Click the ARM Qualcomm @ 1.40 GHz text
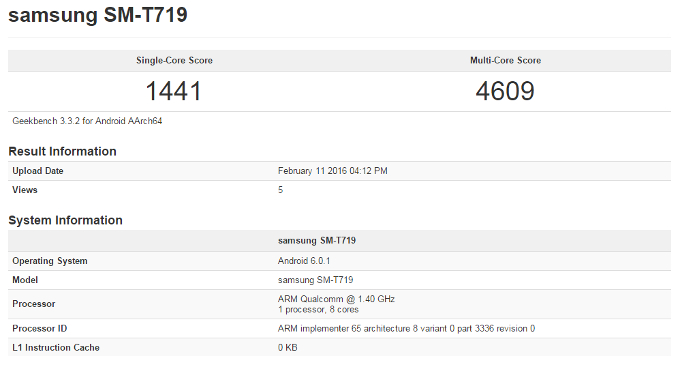The width and height of the screenshot is (680, 367). point(337,299)
